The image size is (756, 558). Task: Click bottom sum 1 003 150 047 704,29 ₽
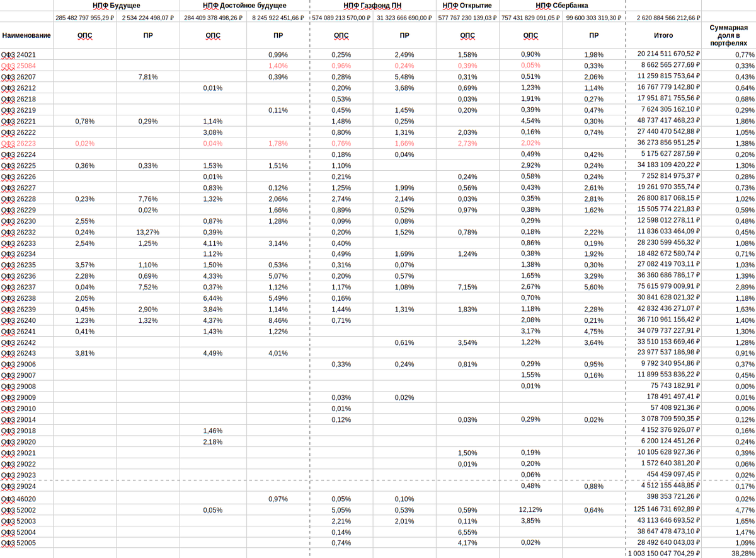[663, 553]
